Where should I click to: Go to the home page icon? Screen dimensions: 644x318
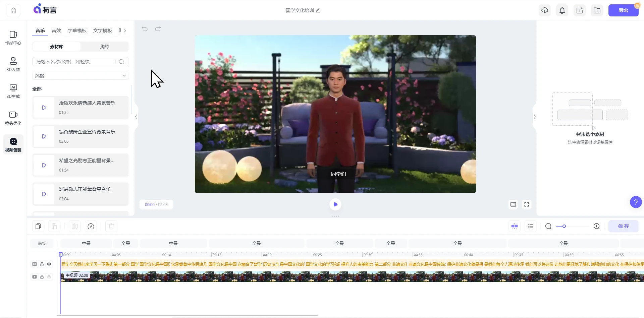(13, 10)
